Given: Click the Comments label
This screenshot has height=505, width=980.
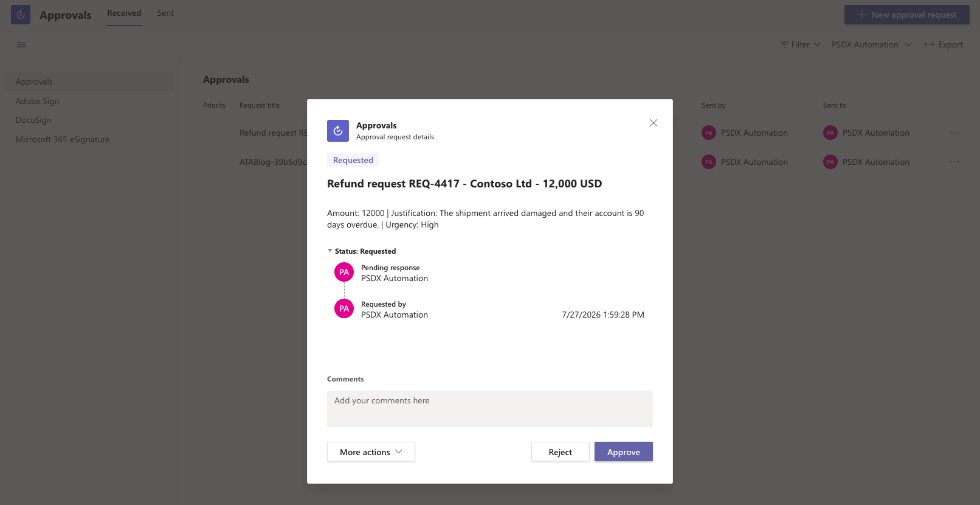Looking at the screenshot, I should coord(345,379).
